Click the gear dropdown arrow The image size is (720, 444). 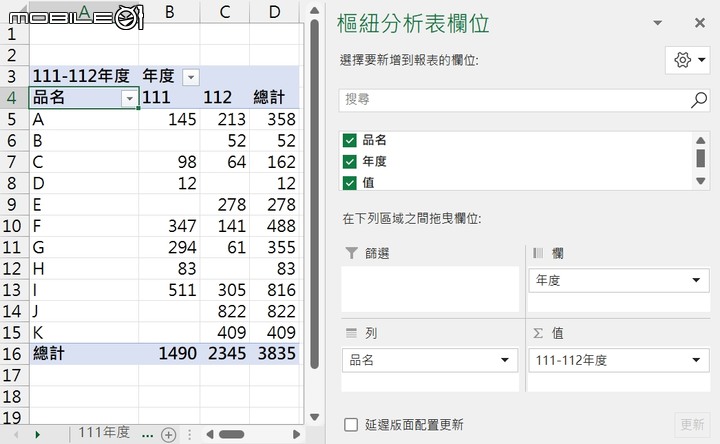tap(701, 60)
